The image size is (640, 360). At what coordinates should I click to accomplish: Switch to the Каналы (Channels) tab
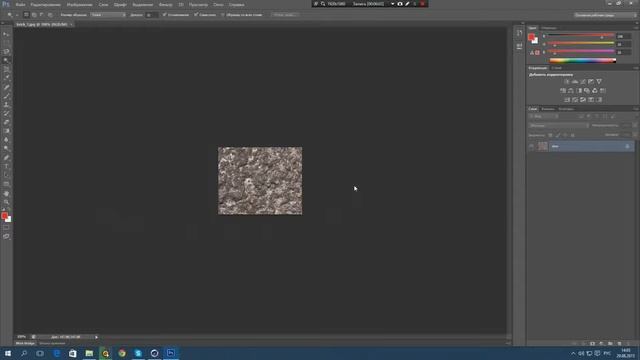pos(548,109)
